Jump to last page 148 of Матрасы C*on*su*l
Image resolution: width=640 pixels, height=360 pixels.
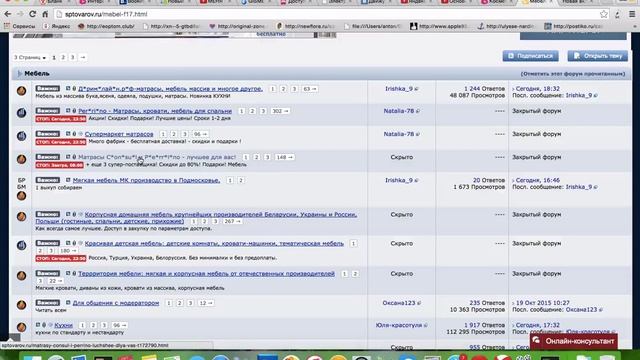[284, 157]
